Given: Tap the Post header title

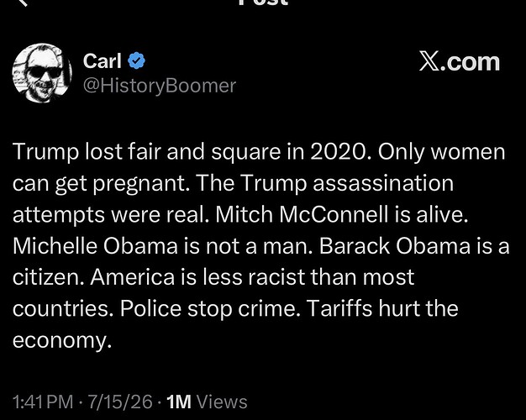Looking at the screenshot, I should point(263,2).
